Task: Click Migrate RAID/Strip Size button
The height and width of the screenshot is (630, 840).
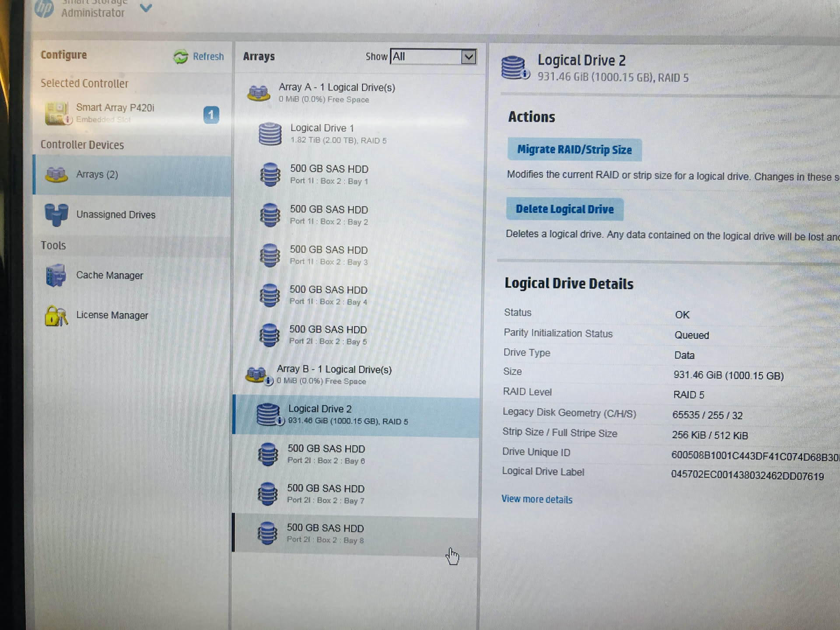Action: (x=574, y=150)
